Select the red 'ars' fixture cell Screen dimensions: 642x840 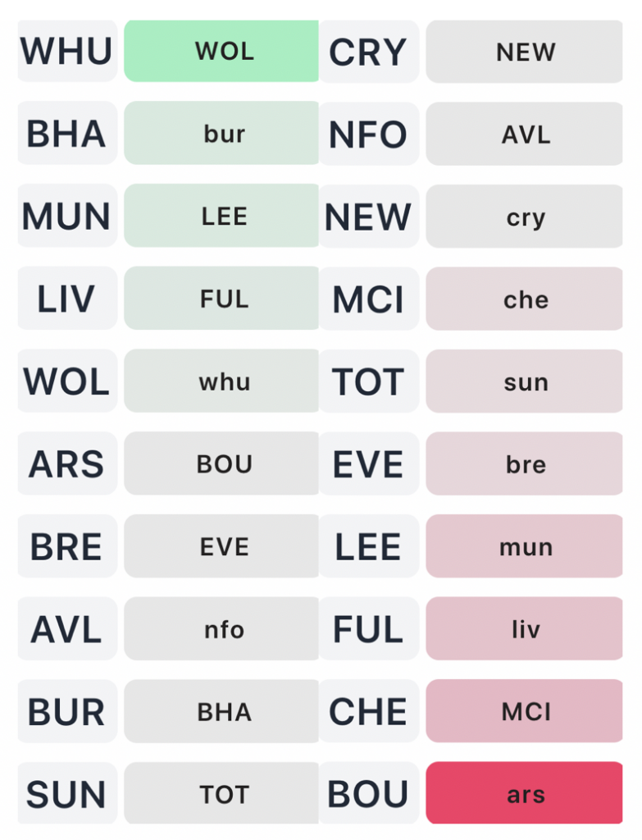(x=524, y=794)
